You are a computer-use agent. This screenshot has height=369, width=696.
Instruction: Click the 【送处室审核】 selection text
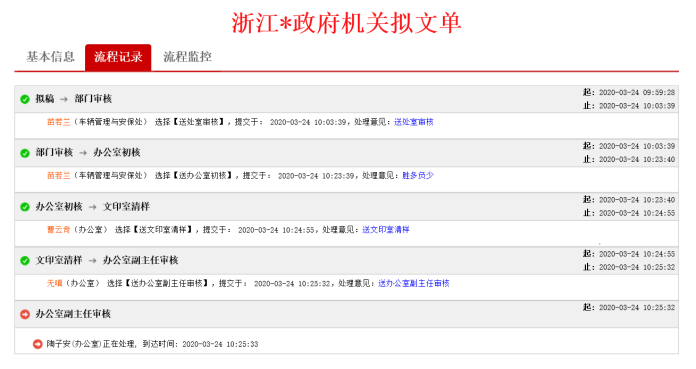click(x=198, y=122)
